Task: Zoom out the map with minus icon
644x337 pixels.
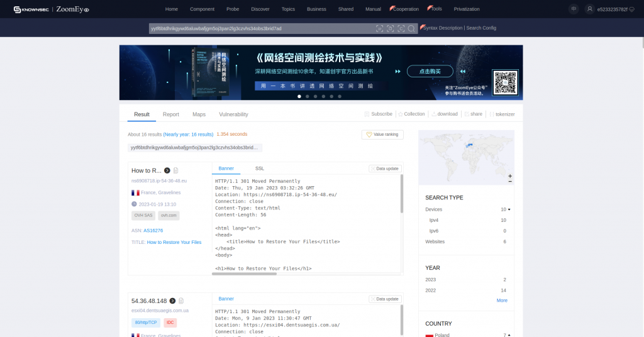Action: pyautogui.click(x=510, y=182)
